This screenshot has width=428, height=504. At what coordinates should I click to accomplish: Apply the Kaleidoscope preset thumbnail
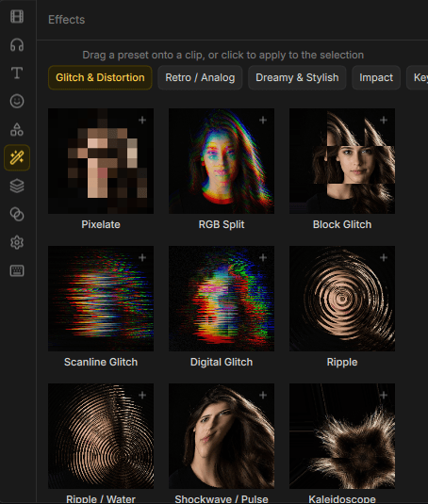[x=342, y=436]
